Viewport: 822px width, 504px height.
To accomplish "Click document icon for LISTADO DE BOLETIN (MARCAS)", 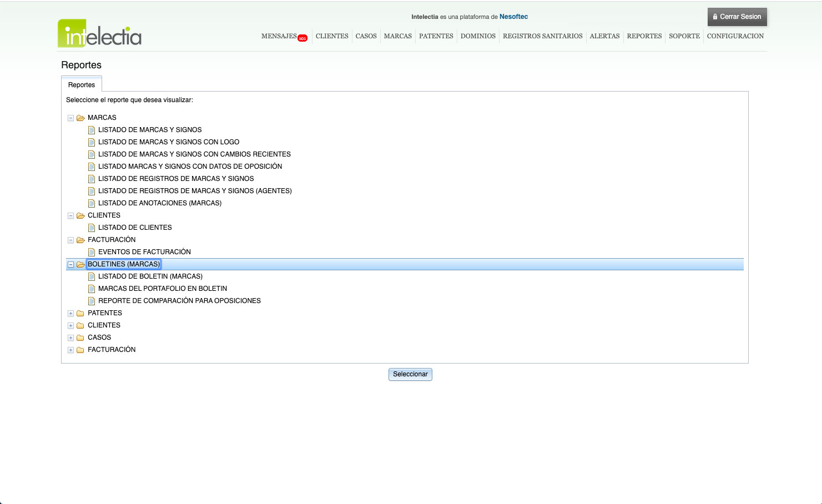I will 92,276.
